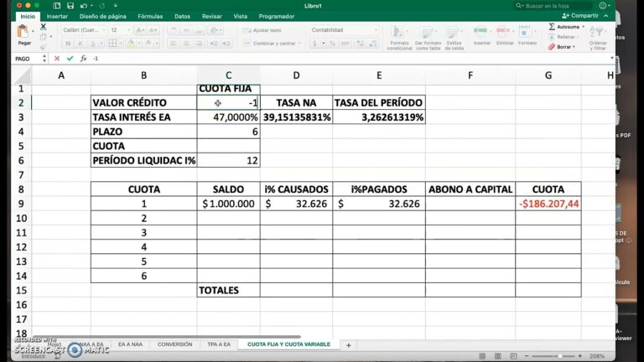Expand the Rellenar dropdown

578,37
